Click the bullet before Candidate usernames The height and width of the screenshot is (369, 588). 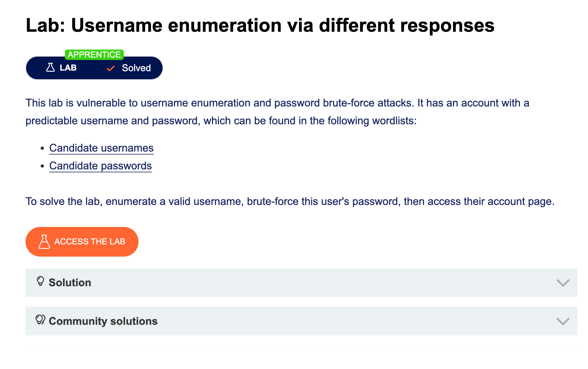coord(42,148)
